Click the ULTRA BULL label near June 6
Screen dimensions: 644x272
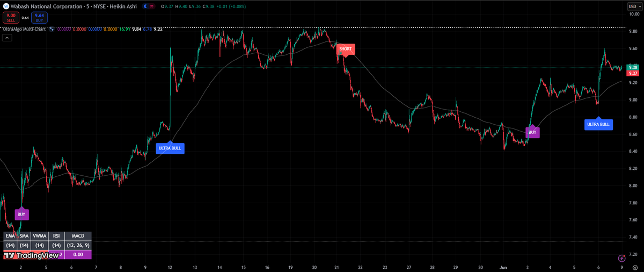tap(598, 124)
